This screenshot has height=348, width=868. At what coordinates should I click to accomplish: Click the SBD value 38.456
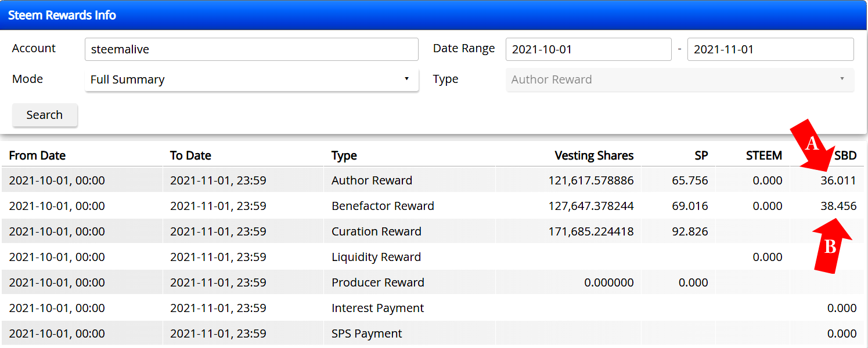tap(838, 206)
